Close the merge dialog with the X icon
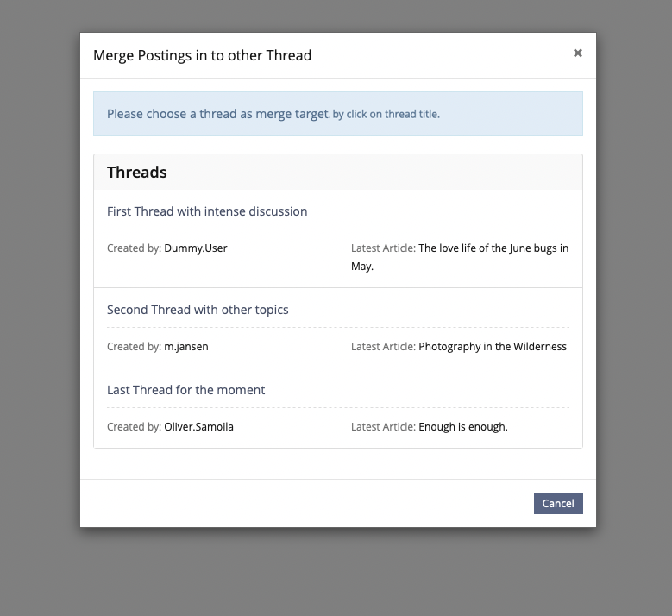 (577, 53)
